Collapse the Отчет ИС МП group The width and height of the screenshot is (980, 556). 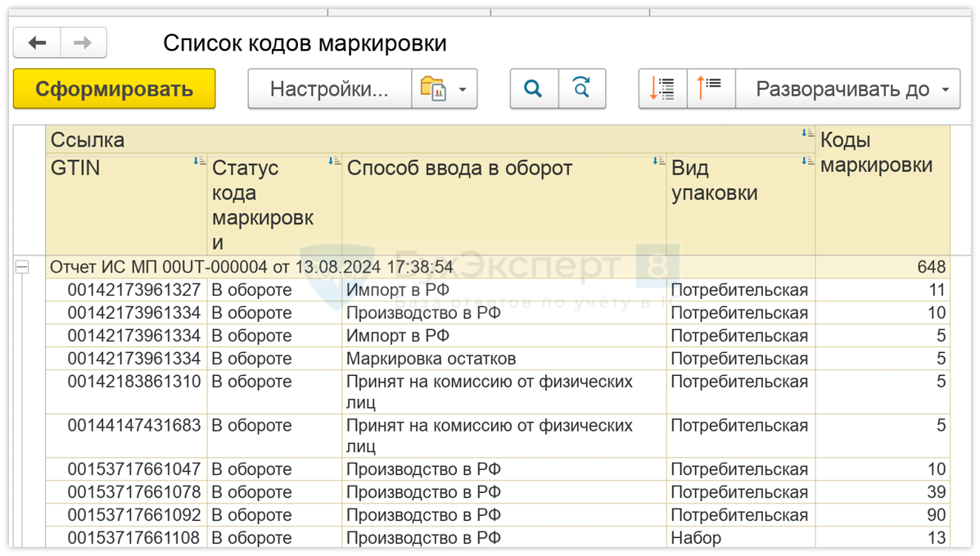[23, 267]
